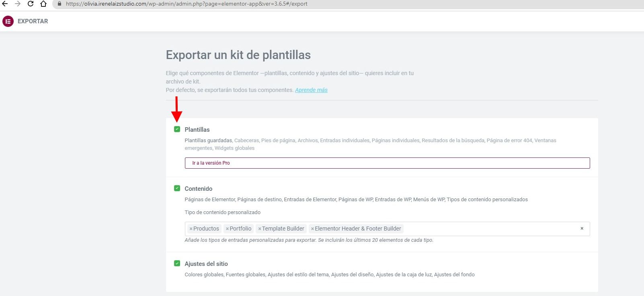The height and width of the screenshot is (296, 644).
Task: Uncheck the Plantillas checkbox
Action: (177, 129)
